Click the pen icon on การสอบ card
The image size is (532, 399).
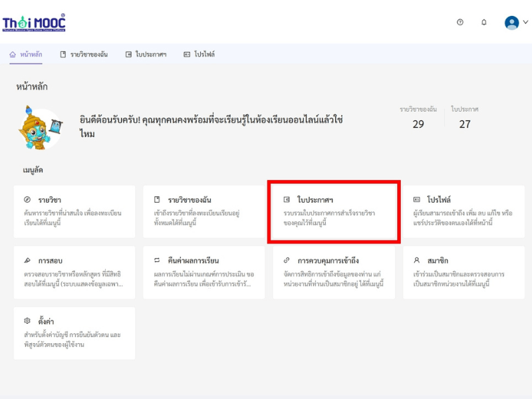(27, 260)
